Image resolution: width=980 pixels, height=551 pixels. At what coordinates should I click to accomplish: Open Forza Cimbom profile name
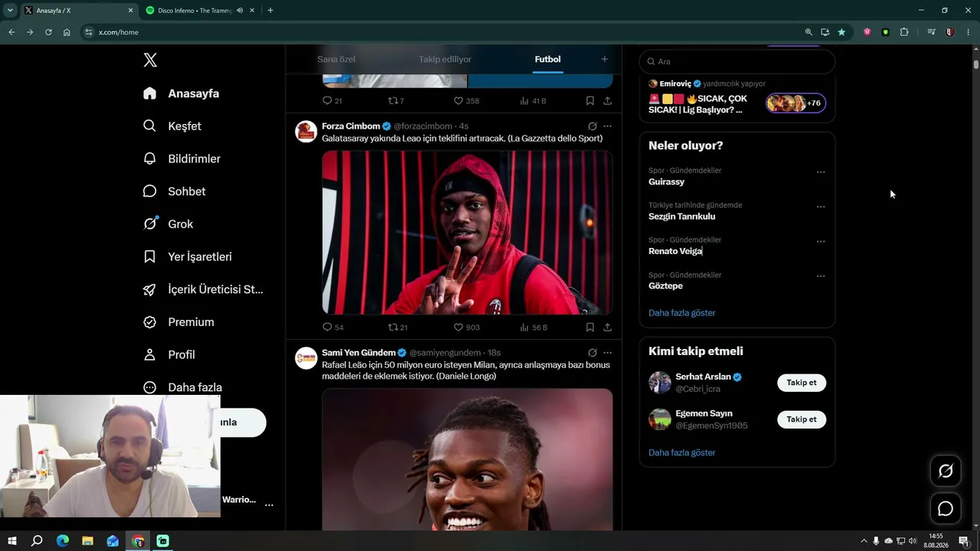[351, 126]
